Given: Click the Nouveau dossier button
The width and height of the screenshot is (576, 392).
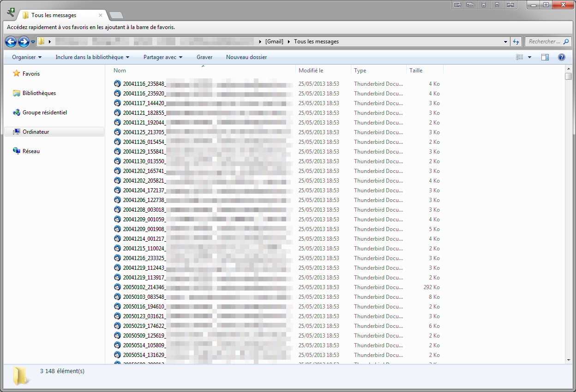Looking at the screenshot, I should click(x=246, y=57).
